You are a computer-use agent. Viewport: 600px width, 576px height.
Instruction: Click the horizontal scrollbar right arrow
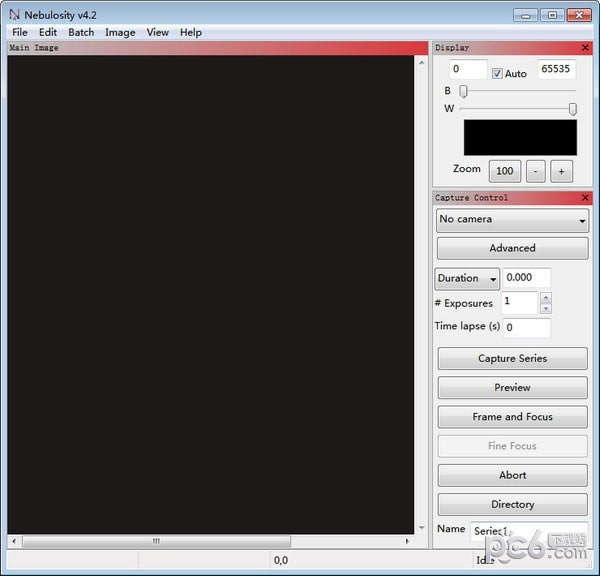click(407, 541)
